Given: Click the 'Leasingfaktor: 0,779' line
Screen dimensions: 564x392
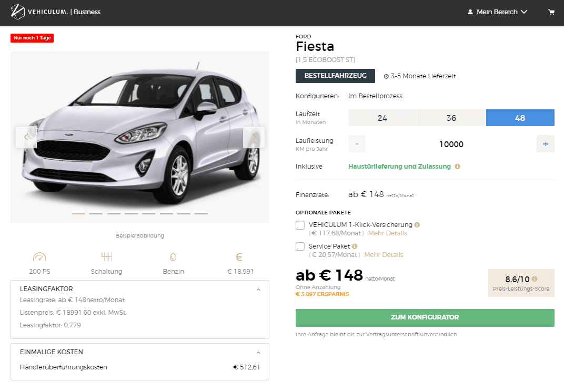Looking at the screenshot, I should [51, 325].
